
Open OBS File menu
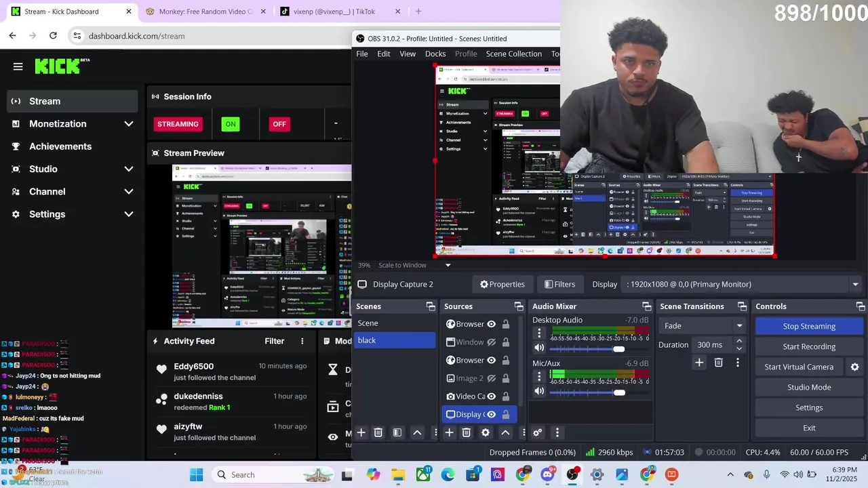point(362,54)
